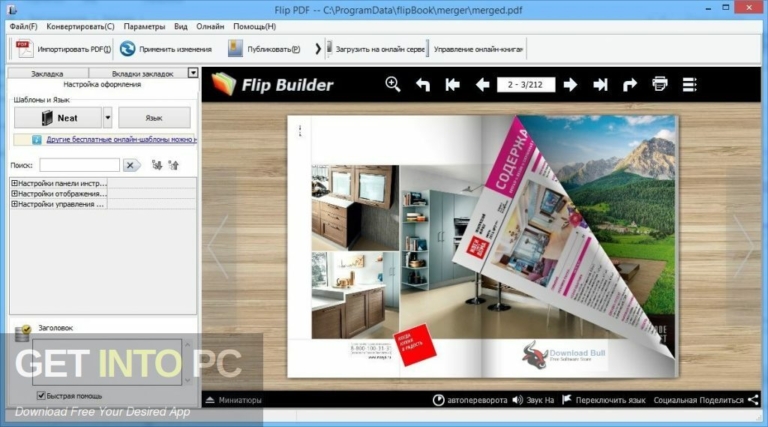This screenshot has width=768, height=427.
Task: Click the Flip Builder logo
Action: 273,84
